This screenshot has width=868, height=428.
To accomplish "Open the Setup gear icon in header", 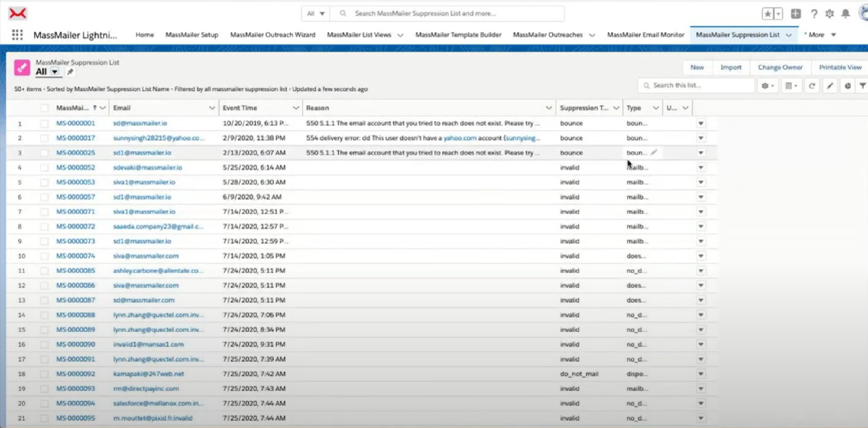I will 830,13.
